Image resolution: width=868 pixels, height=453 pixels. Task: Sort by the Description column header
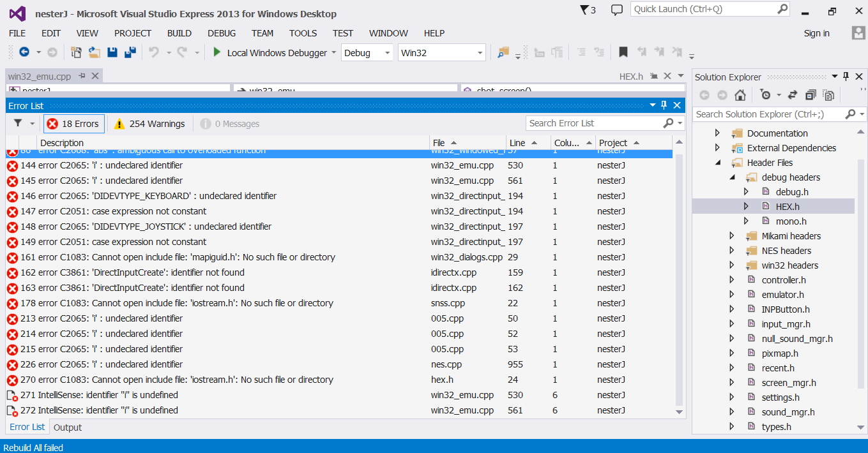point(233,143)
